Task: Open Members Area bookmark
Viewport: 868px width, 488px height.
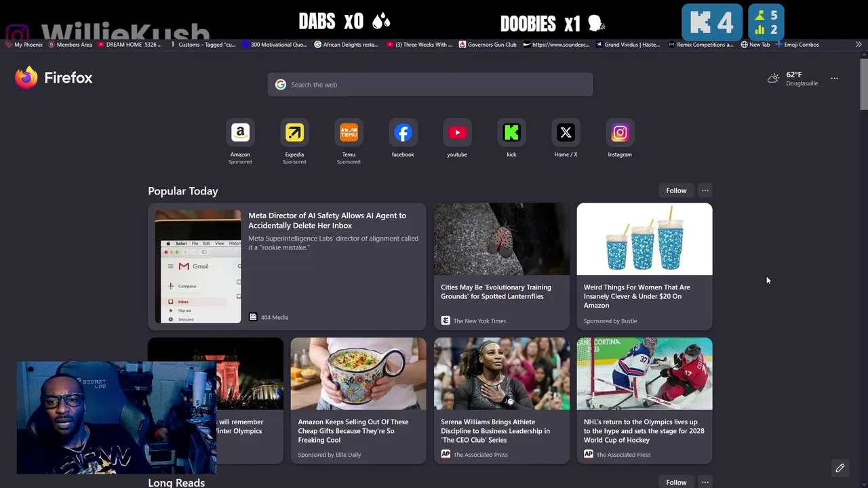Action: point(70,45)
